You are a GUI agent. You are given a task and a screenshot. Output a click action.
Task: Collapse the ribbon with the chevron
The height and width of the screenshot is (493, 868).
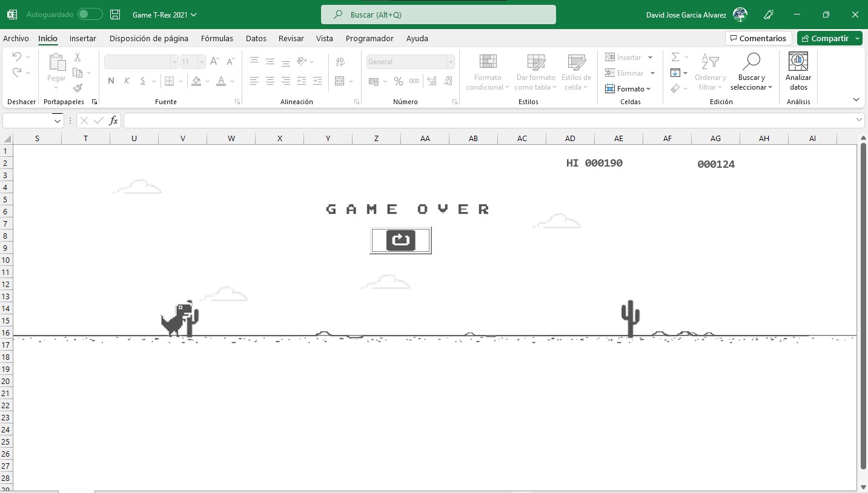point(856,99)
